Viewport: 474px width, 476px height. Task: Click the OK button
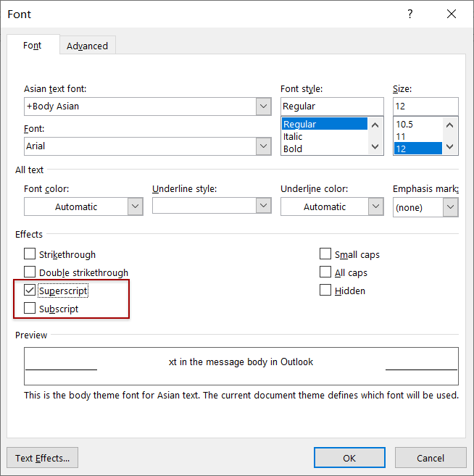[349, 458]
